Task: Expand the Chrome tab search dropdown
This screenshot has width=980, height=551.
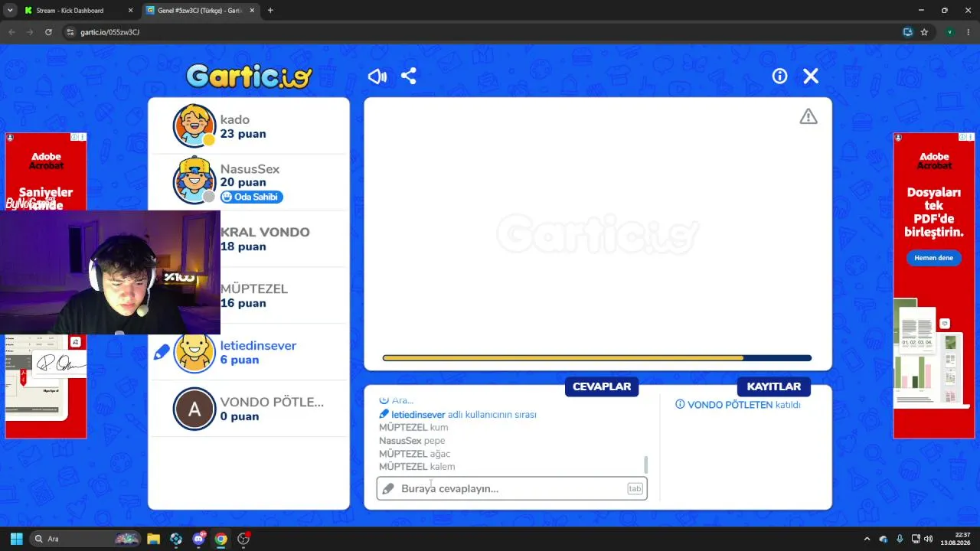Action: [10, 11]
